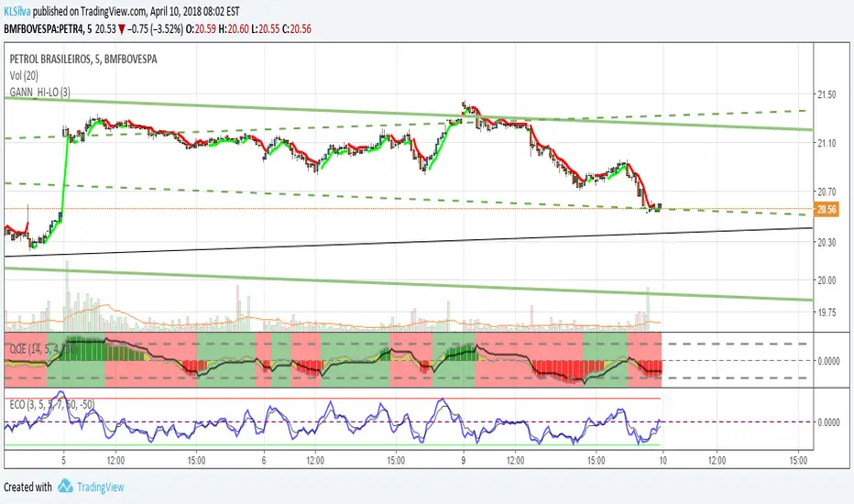Click the opening price O:20.59
Screen dimensions: 854x504
pos(201,29)
